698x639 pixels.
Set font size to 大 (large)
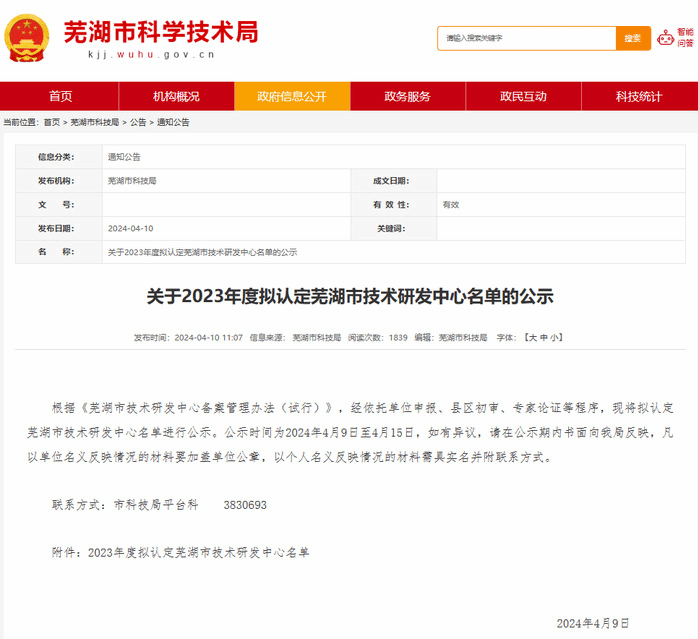pos(532,338)
